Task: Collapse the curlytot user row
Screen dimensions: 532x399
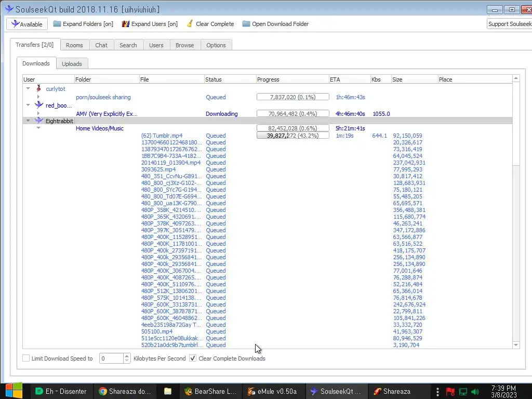Action: (x=28, y=88)
